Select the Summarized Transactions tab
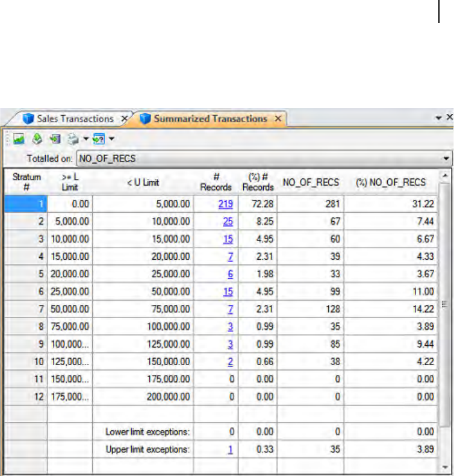The width and height of the screenshot is (454, 476). click(x=210, y=119)
